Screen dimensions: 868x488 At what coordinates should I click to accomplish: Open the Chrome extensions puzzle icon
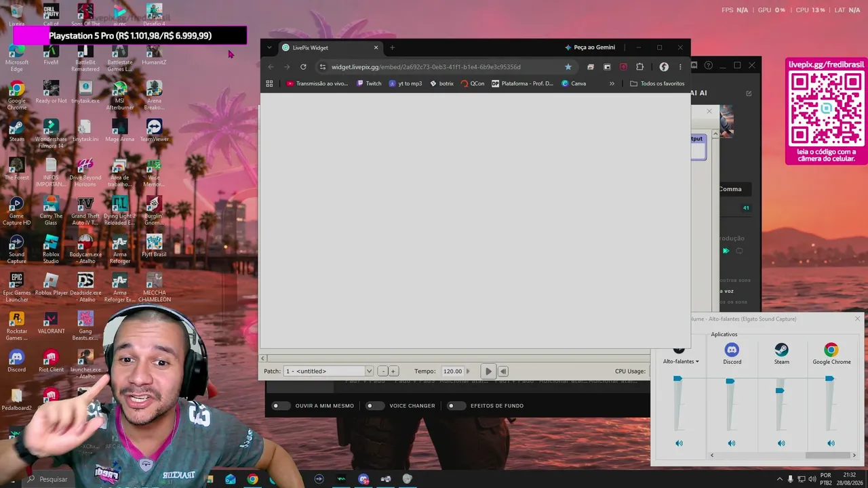pos(639,66)
